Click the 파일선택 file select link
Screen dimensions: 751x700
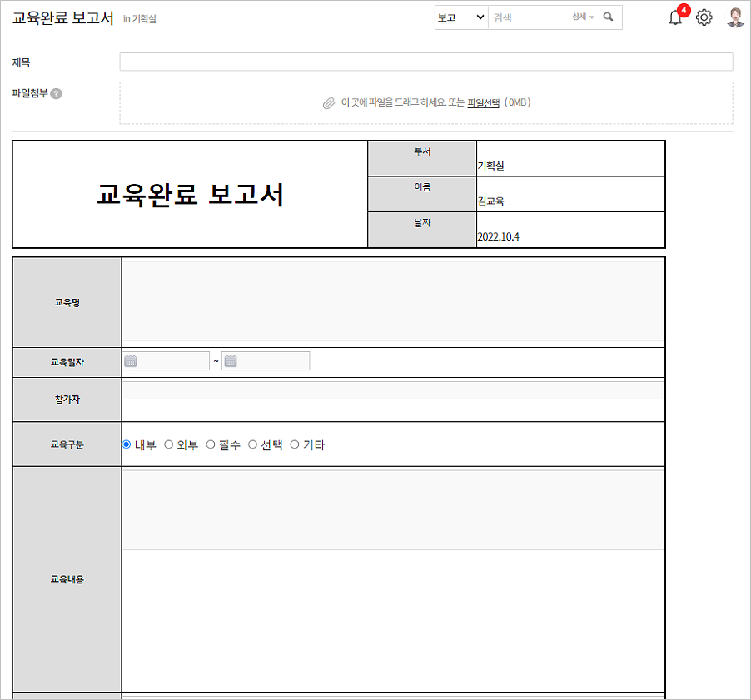pyautogui.click(x=483, y=103)
